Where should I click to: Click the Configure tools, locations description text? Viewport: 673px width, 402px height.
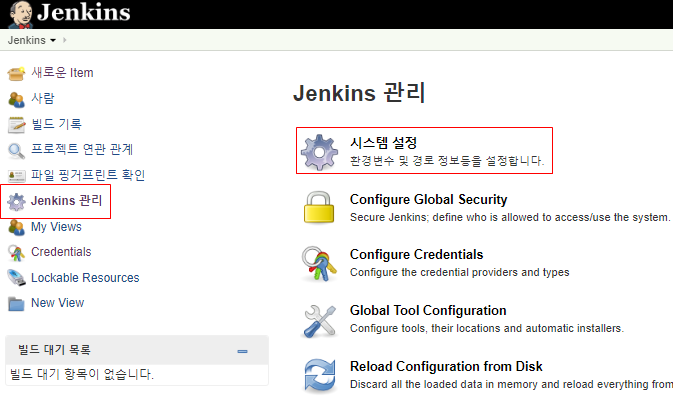click(x=487, y=328)
